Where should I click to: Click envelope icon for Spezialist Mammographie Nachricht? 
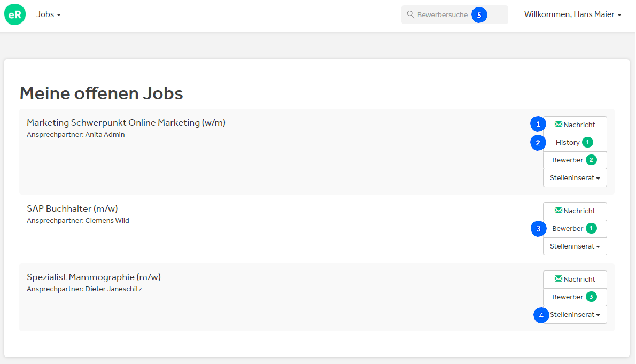pyautogui.click(x=559, y=279)
